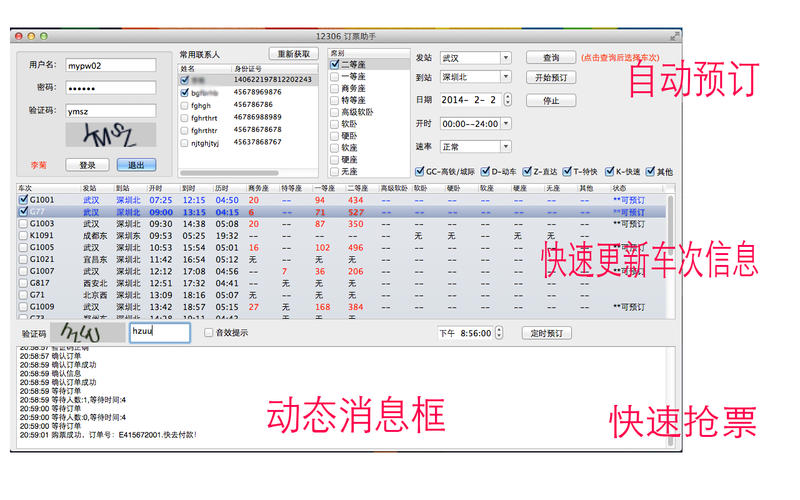Uncheck the GC-高铁/城际 filter

coord(419,171)
